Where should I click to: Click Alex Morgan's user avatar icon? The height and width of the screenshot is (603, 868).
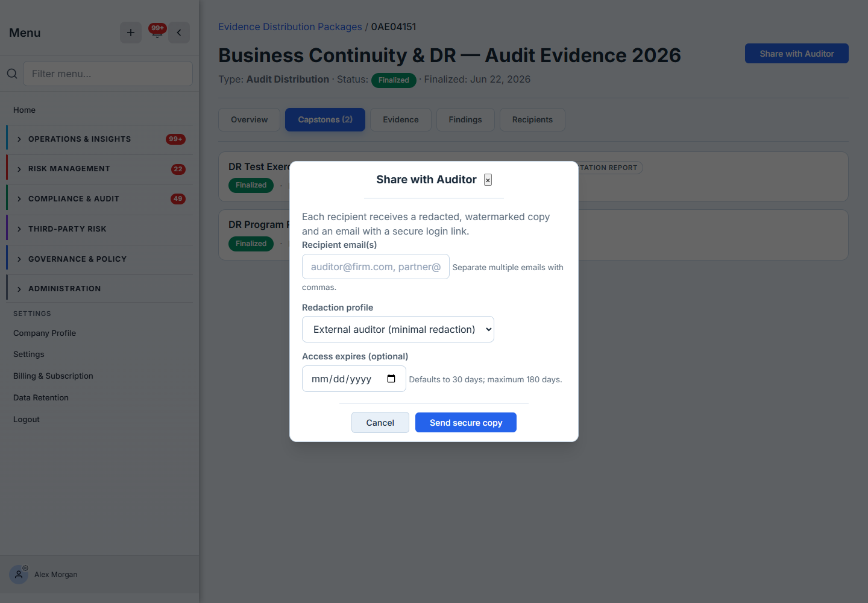pyautogui.click(x=19, y=575)
